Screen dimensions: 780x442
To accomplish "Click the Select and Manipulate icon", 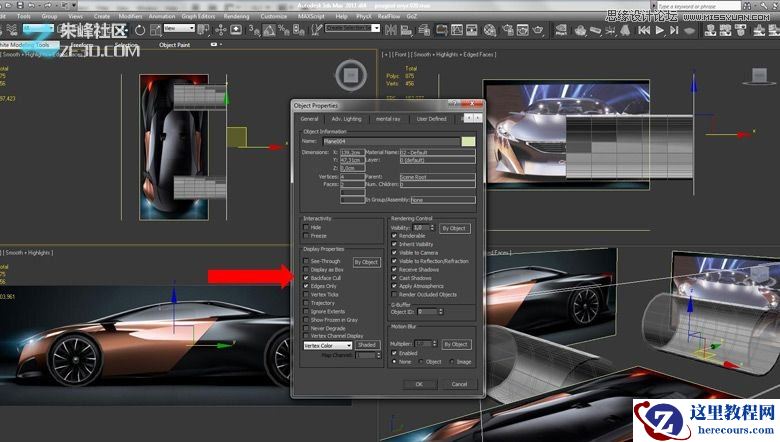I will [221, 30].
